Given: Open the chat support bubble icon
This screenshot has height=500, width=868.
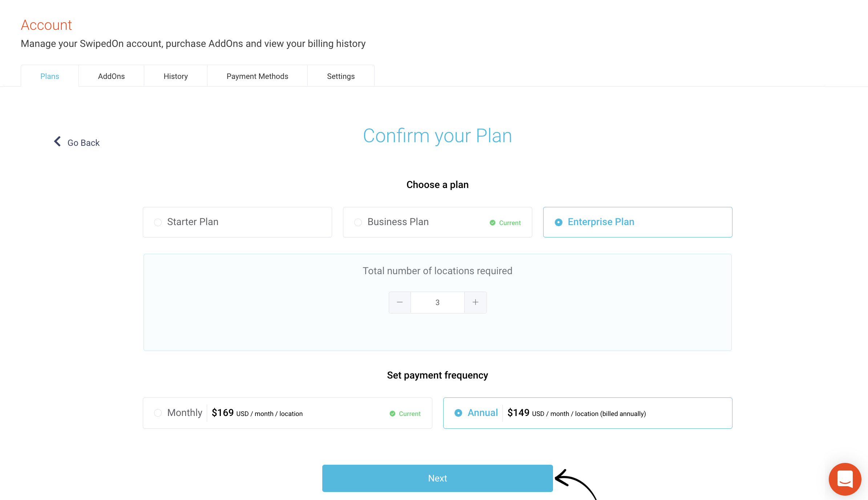Looking at the screenshot, I should pos(845,479).
